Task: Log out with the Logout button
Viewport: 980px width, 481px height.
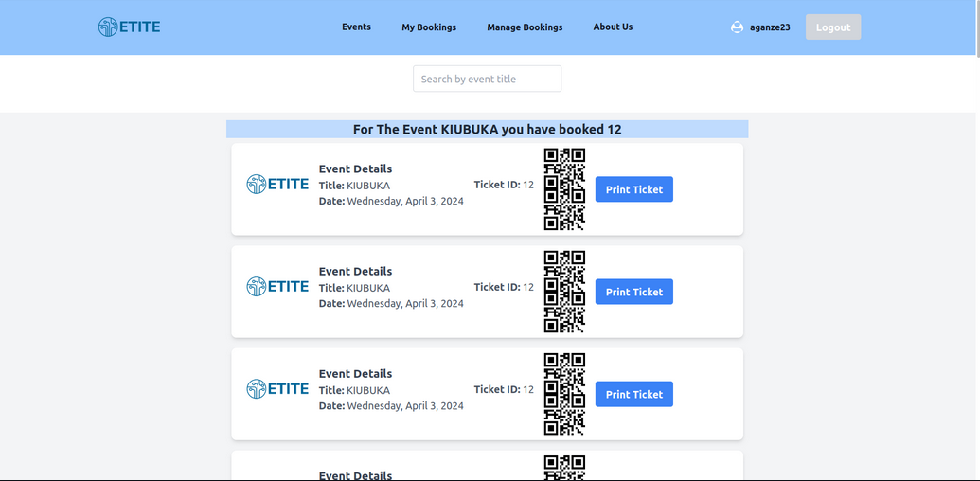Action: click(833, 27)
